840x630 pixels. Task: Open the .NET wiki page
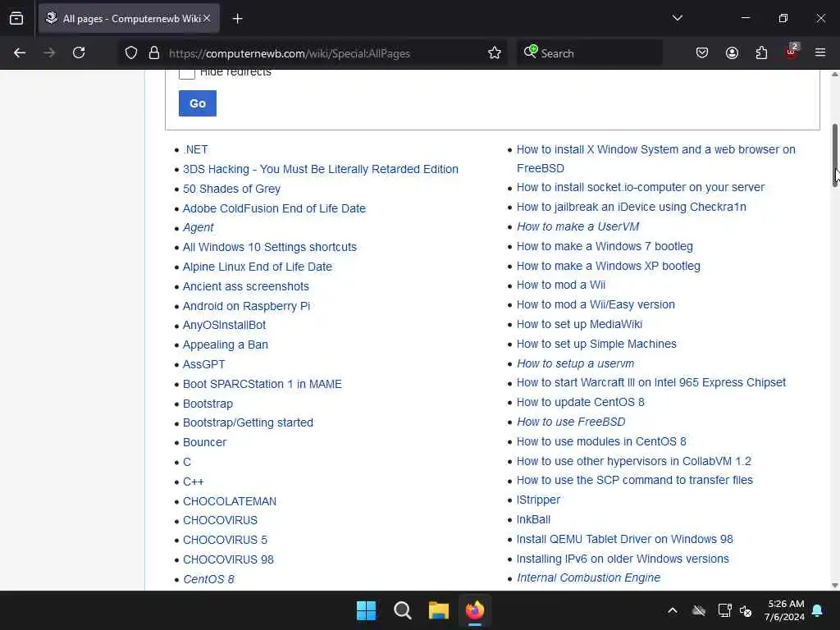click(195, 149)
